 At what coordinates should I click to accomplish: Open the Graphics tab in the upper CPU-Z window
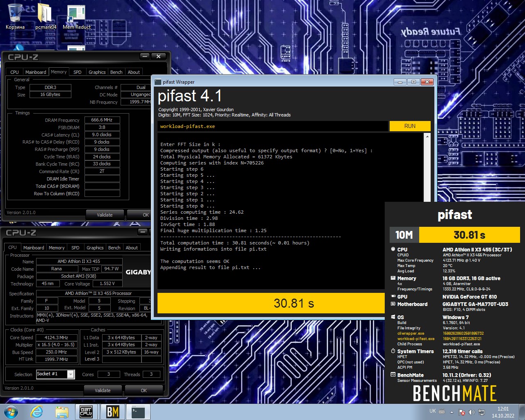(x=97, y=72)
